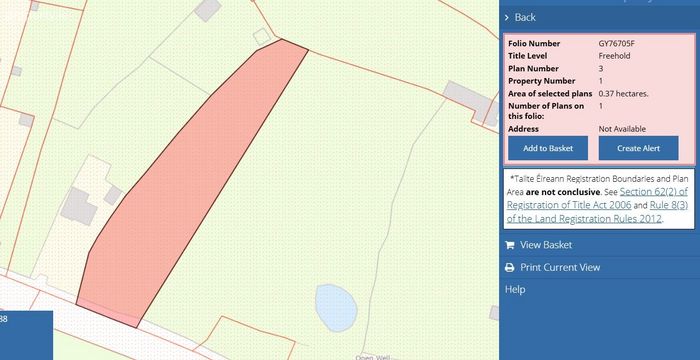Click the long grey building at right map edge

click(x=471, y=102)
